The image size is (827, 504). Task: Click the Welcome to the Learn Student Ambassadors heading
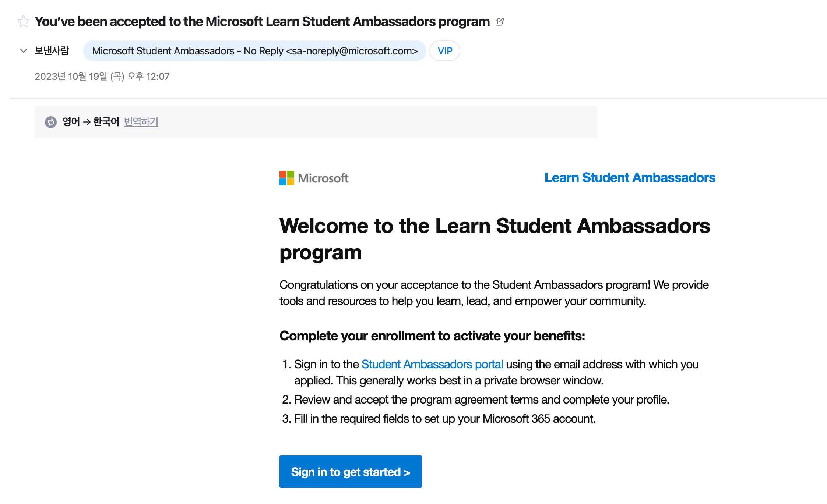495,239
